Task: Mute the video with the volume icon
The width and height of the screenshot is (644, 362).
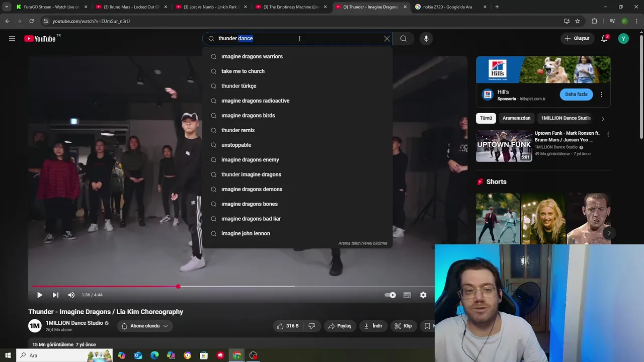Action: pyautogui.click(x=71, y=295)
